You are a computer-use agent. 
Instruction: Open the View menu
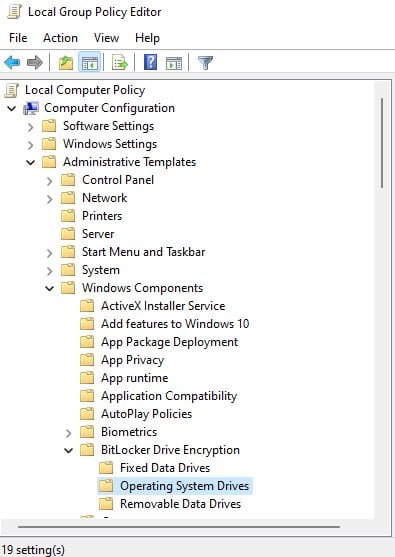[106, 38]
